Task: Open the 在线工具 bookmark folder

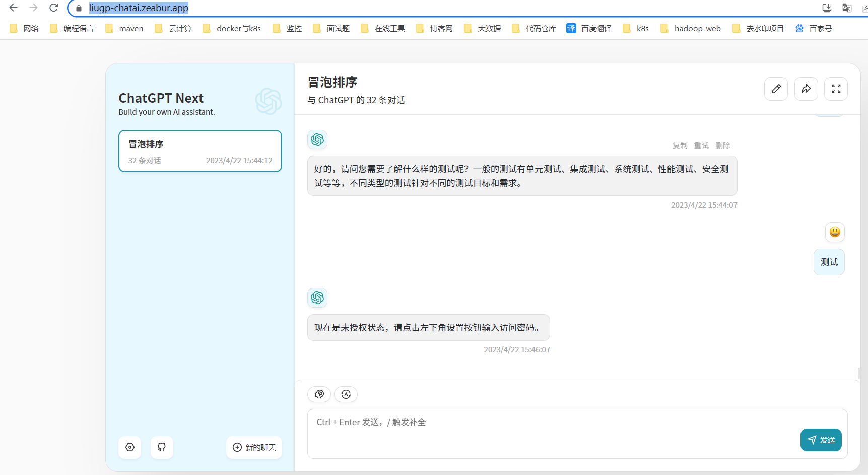Action: (383, 28)
